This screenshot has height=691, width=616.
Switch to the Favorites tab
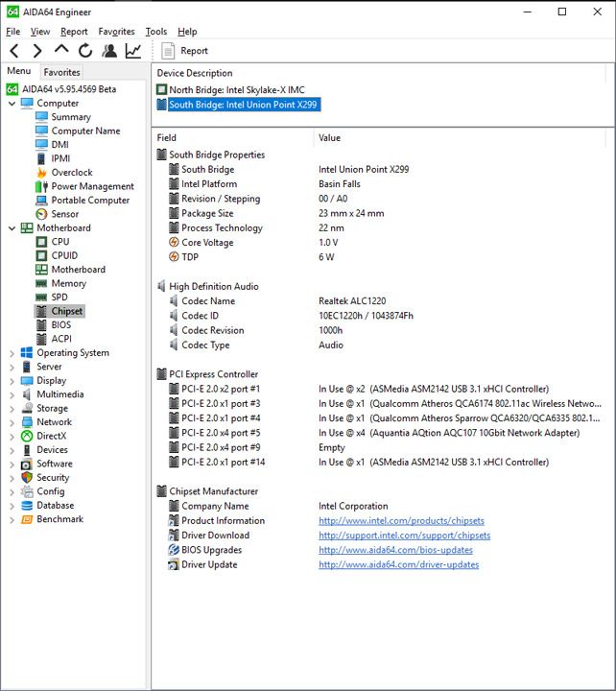[61, 72]
